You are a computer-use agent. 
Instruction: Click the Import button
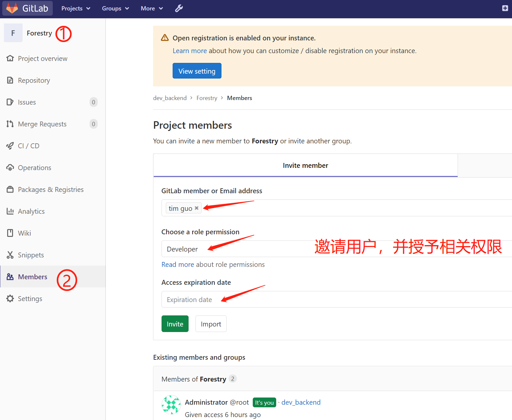211,324
